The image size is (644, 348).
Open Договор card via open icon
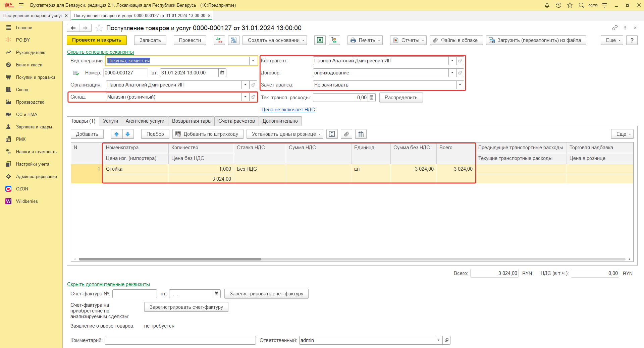click(460, 73)
